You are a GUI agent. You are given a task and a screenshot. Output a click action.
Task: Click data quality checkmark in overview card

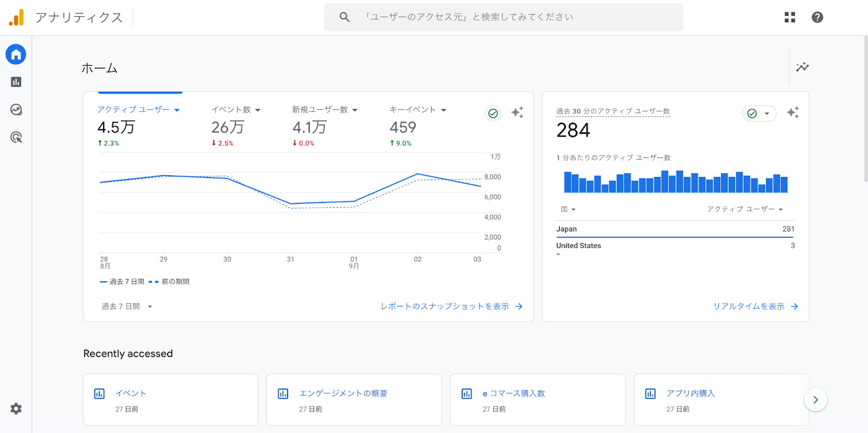click(493, 113)
